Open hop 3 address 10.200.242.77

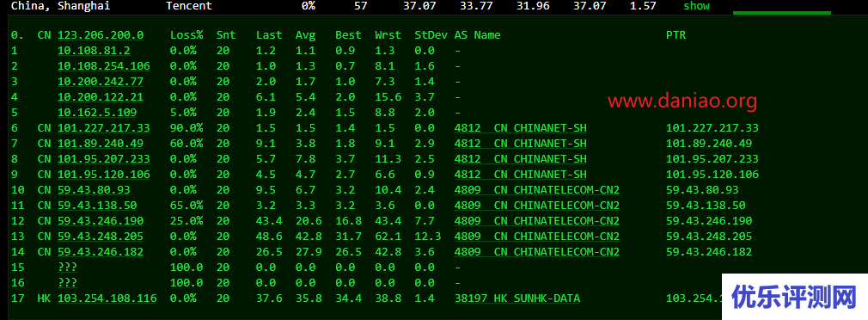tap(101, 82)
